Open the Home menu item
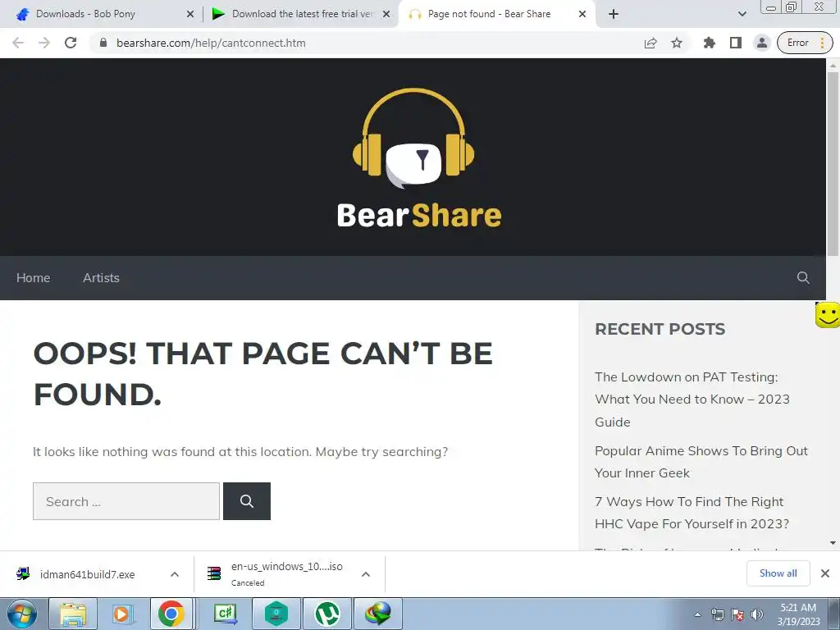 tap(33, 277)
